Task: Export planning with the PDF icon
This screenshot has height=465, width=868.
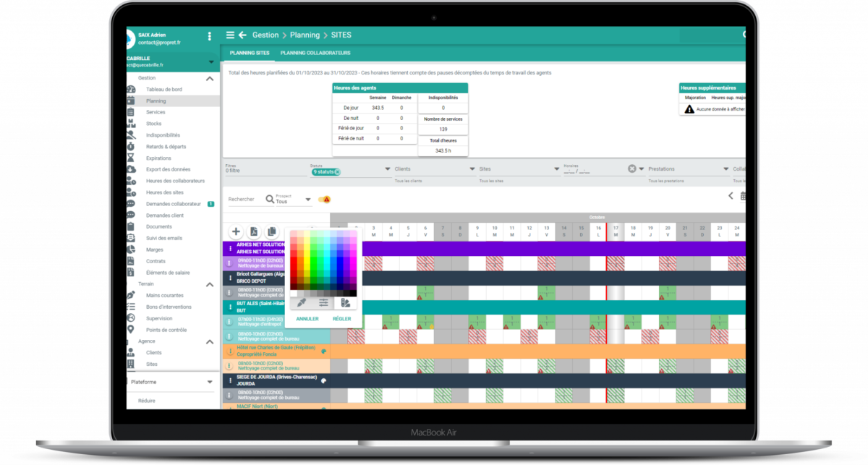Action: pos(254,231)
